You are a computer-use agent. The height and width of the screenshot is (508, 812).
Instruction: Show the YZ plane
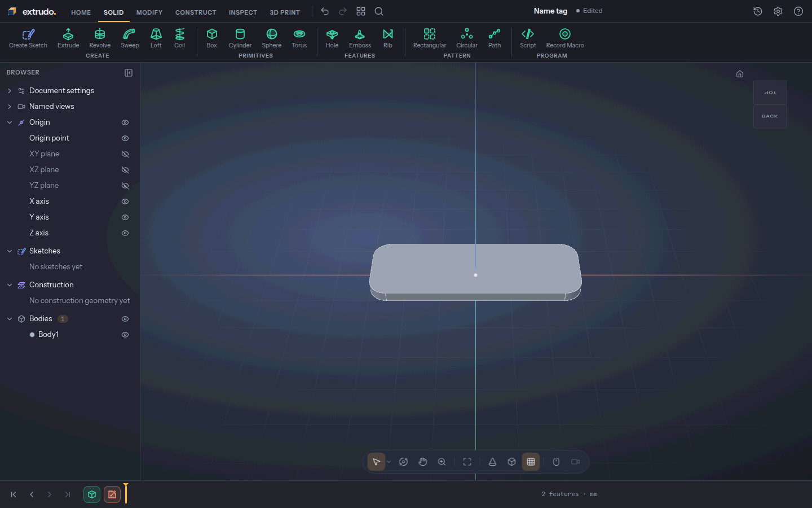125,186
